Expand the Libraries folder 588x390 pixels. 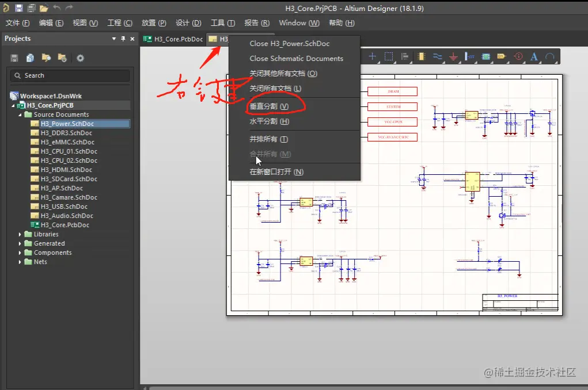pyautogui.click(x=20, y=234)
